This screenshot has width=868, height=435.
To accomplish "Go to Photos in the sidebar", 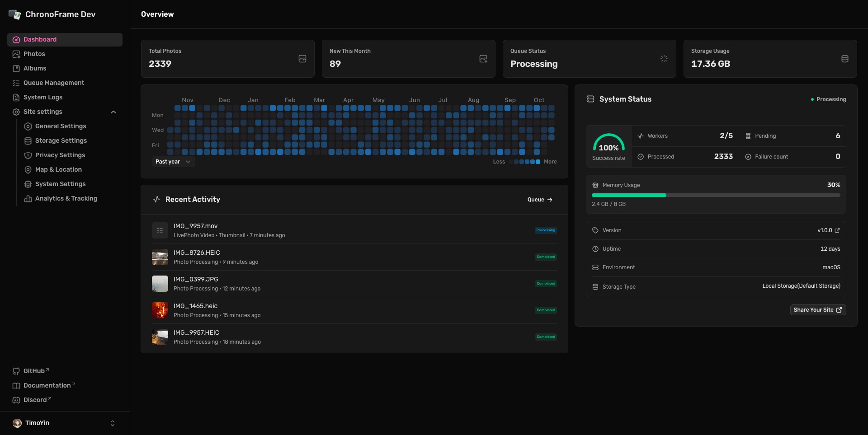I will (65, 54).
